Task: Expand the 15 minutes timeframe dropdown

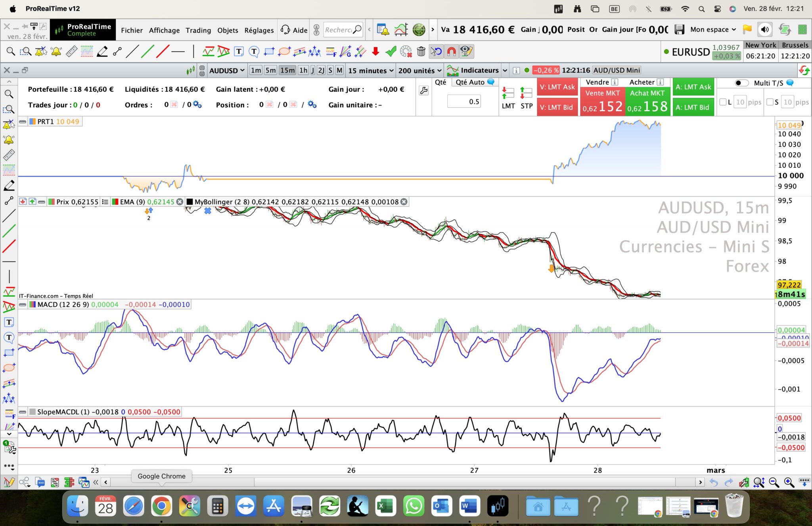Action: (x=370, y=71)
